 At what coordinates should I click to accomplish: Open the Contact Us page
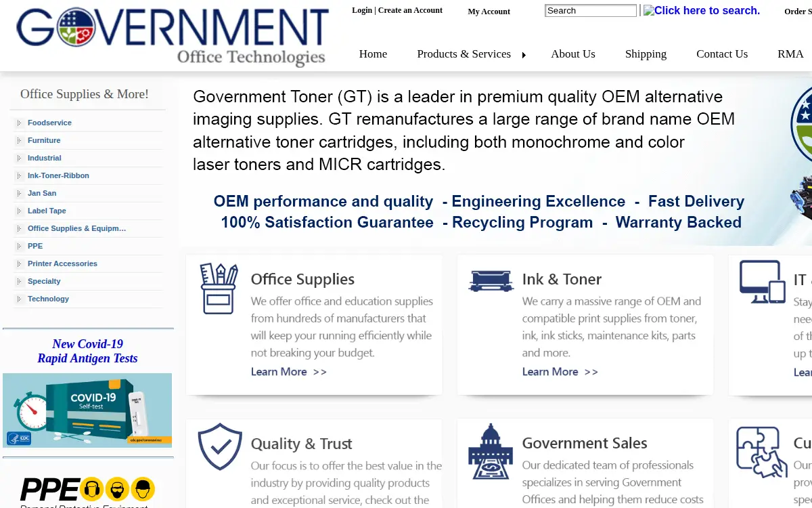click(x=722, y=54)
